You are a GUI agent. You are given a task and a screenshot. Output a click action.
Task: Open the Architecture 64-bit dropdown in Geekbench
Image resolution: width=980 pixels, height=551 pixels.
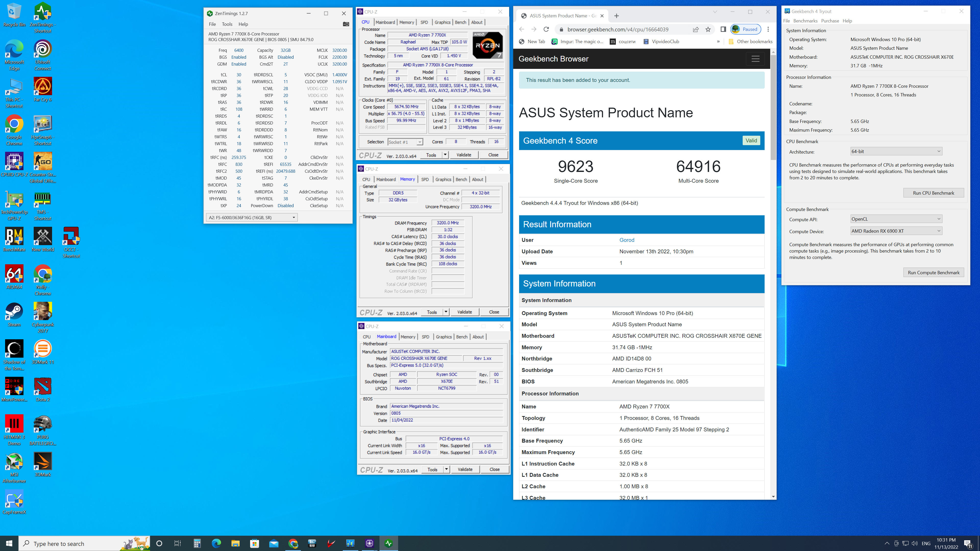point(896,151)
